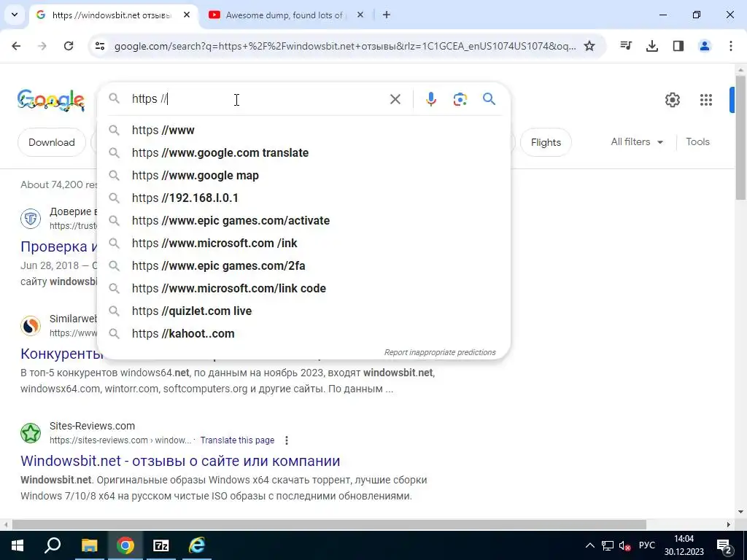The height and width of the screenshot is (560, 747).
Task: Open Chrome downloads icon
Action: point(651,46)
